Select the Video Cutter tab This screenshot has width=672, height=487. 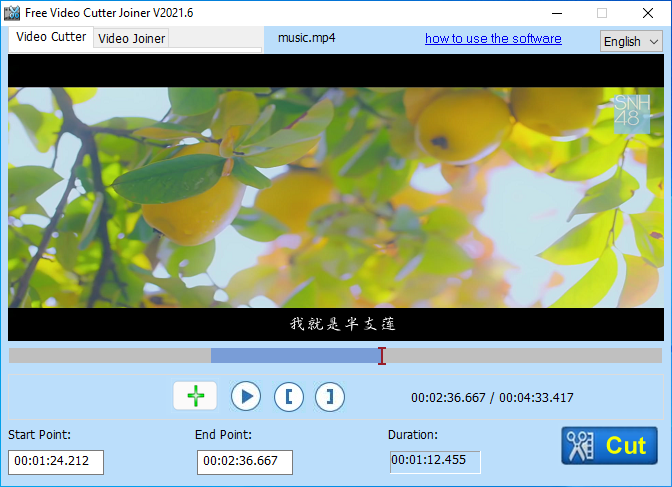(51, 37)
